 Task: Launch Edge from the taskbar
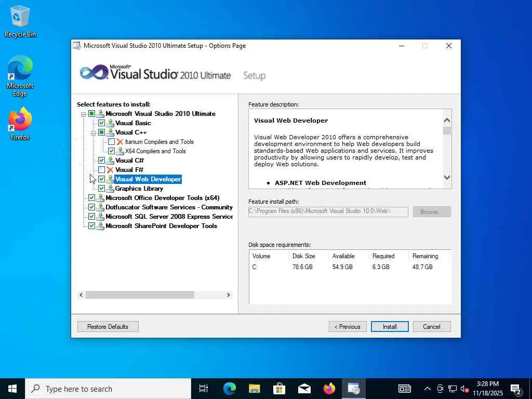(229, 389)
